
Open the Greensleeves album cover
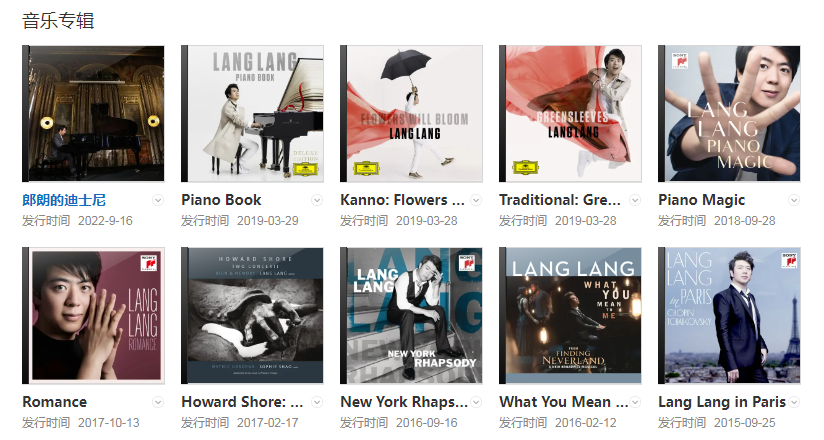570,114
